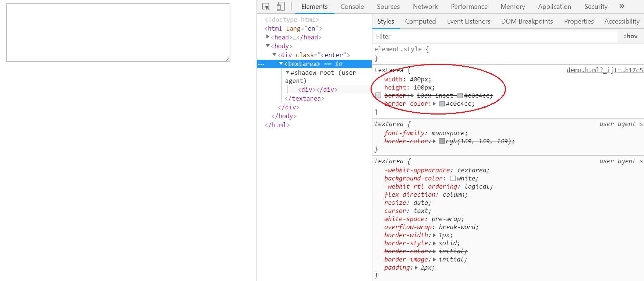The width and height of the screenshot is (644, 281).
Task: Select the Computed sub-tab
Action: (420, 21)
